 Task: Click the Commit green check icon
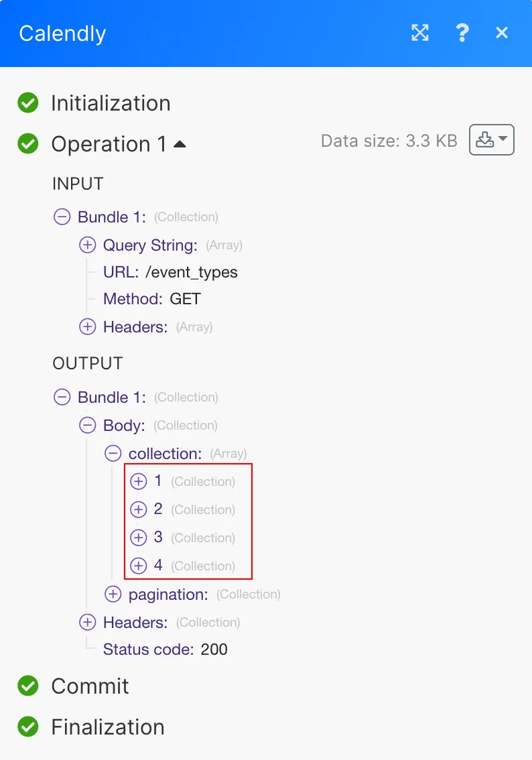(x=27, y=686)
